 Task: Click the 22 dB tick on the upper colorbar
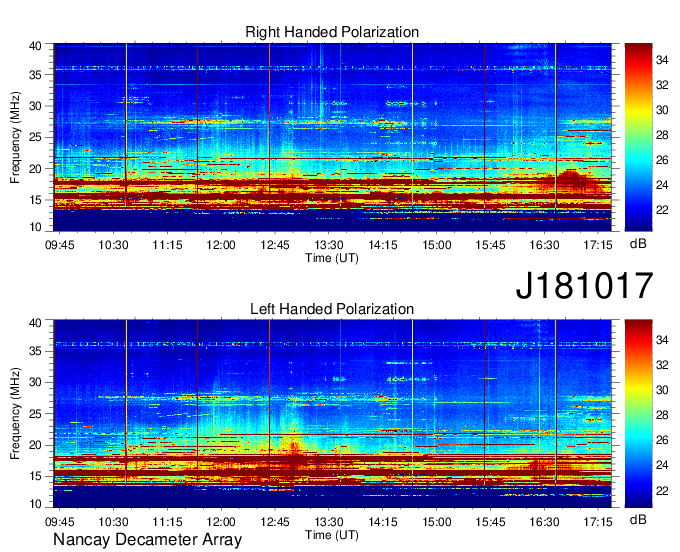pyautogui.click(x=662, y=210)
